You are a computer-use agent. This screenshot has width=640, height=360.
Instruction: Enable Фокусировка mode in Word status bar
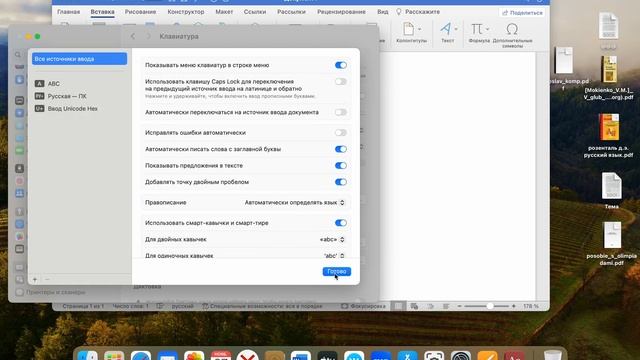(363, 306)
